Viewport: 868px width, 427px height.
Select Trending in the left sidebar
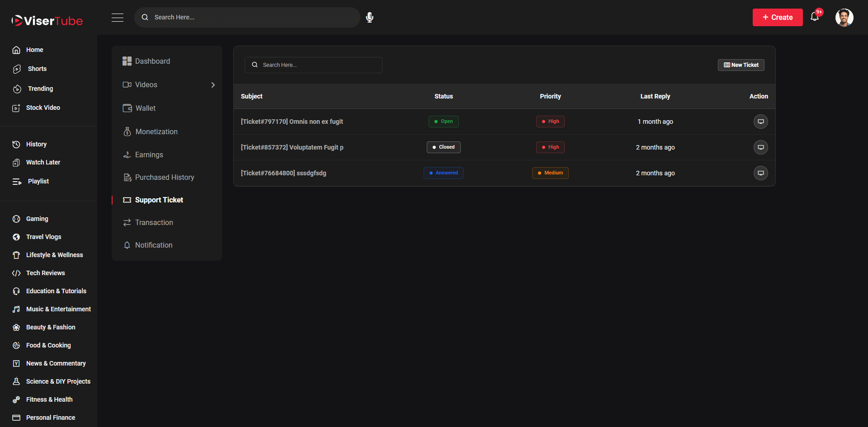pos(40,89)
